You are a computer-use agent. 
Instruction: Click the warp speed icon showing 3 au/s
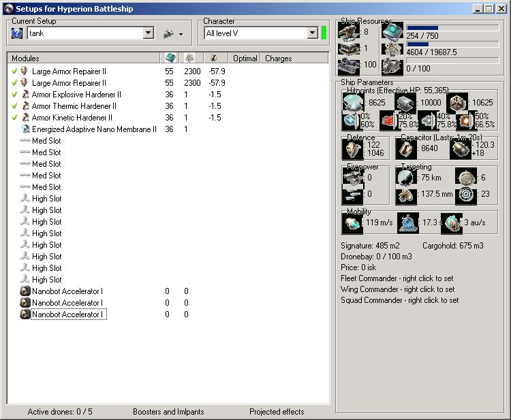coord(452,223)
